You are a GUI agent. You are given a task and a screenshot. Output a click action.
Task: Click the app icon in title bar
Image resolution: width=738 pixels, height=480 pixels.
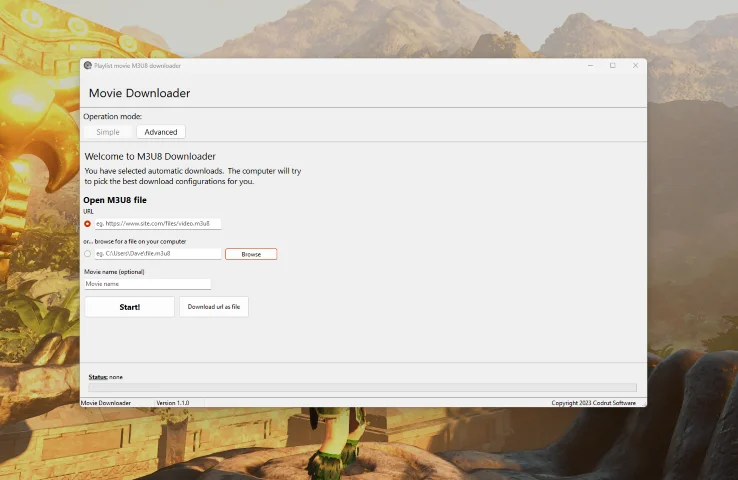click(x=88, y=65)
